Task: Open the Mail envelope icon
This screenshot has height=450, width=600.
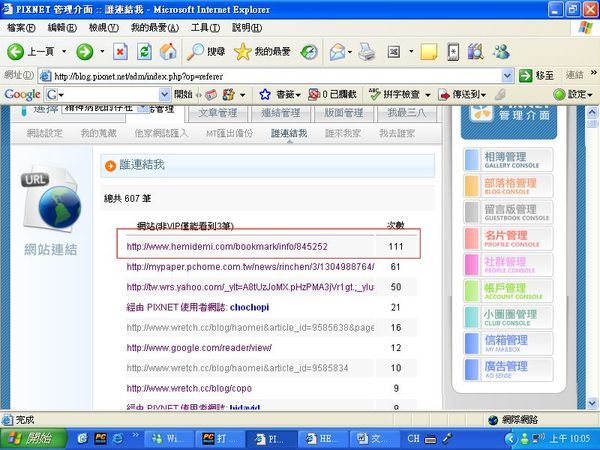Action: 337,52
